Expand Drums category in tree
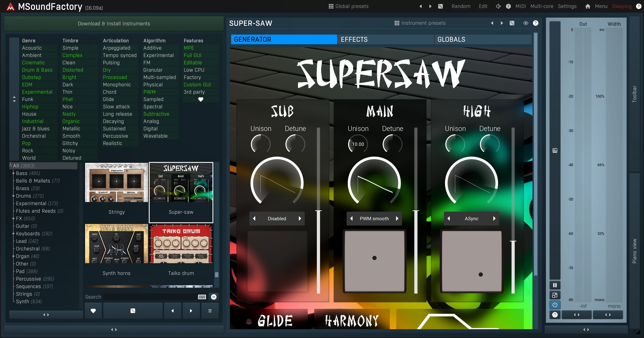Viewport: 644px width, 338px height. click(13, 196)
